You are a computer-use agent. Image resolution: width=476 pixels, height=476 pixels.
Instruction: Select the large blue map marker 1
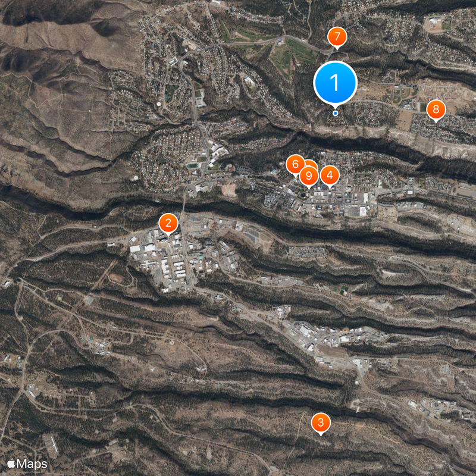[336, 82]
